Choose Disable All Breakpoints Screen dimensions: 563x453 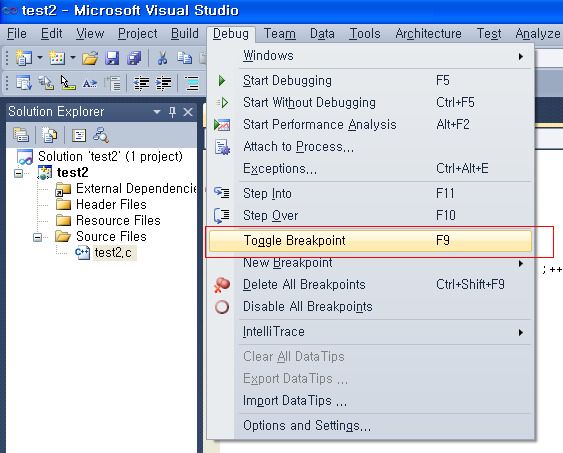click(370, 307)
